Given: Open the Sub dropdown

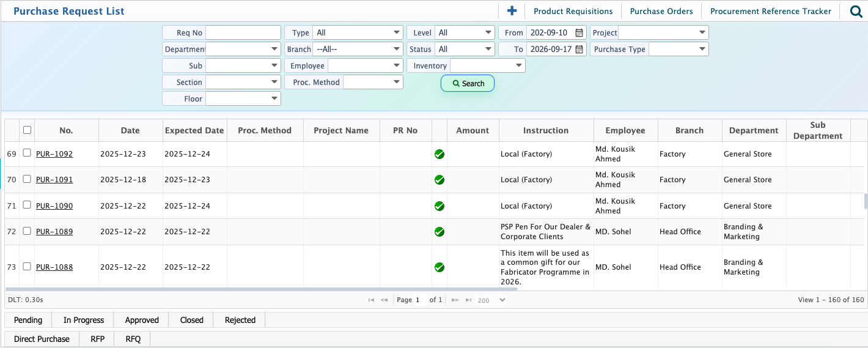Looking at the screenshot, I should click(x=243, y=66).
